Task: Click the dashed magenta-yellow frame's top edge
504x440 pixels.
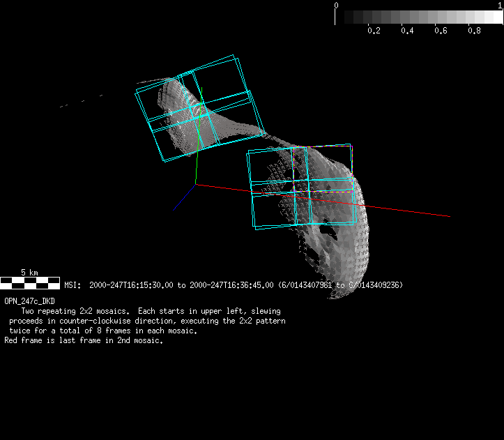Action: point(324,146)
